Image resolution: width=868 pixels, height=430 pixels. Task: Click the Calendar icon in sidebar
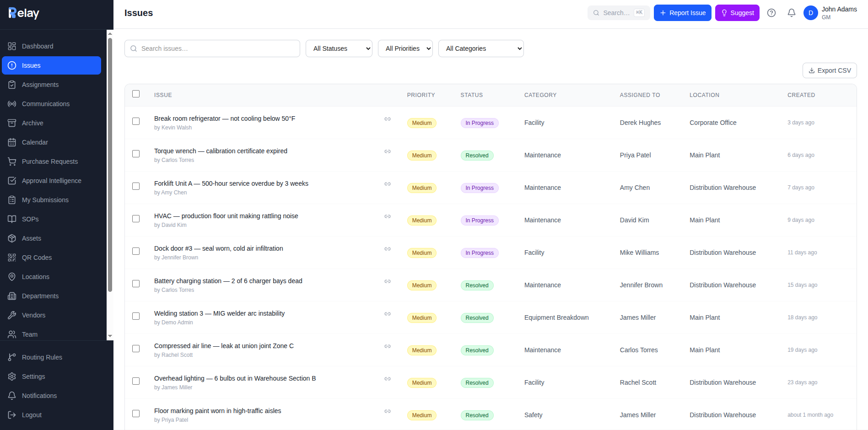pyautogui.click(x=12, y=142)
